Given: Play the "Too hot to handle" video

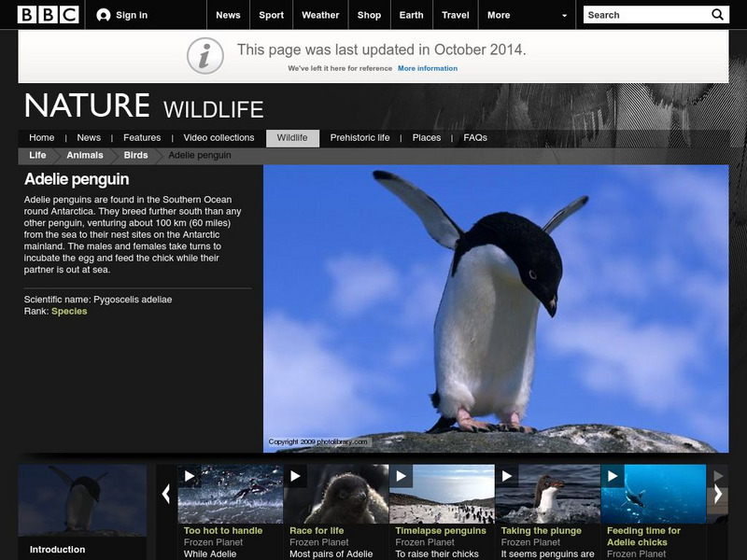Looking at the screenshot, I should (189, 478).
